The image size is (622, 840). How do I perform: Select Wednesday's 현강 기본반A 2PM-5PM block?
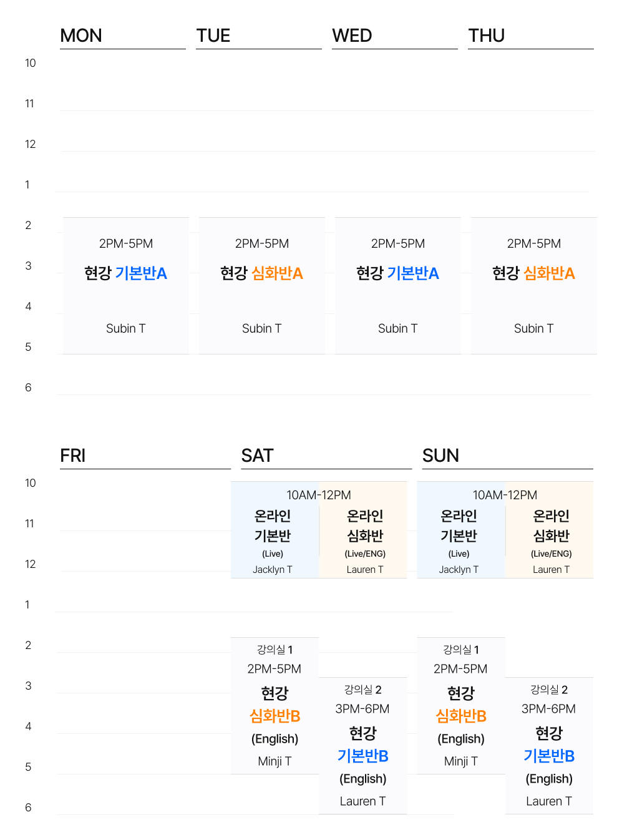(x=397, y=285)
